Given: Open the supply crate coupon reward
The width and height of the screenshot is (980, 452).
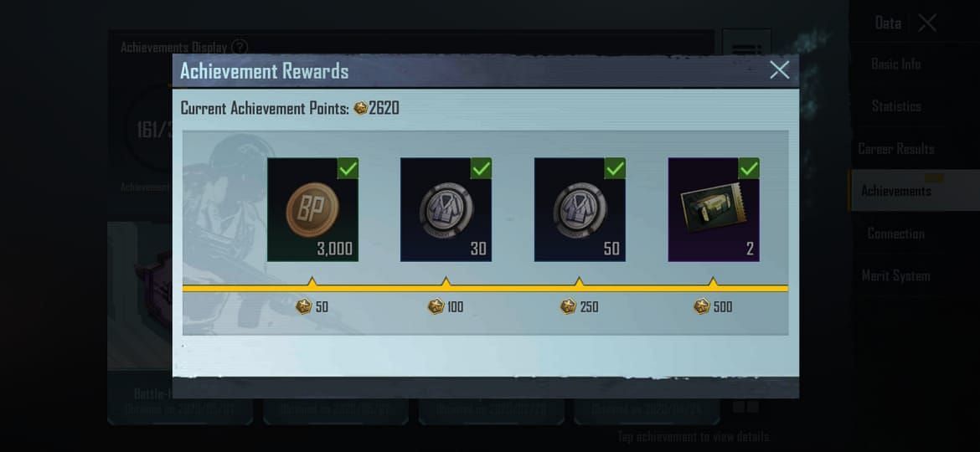Looking at the screenshot, I should [x=714, y=209].
